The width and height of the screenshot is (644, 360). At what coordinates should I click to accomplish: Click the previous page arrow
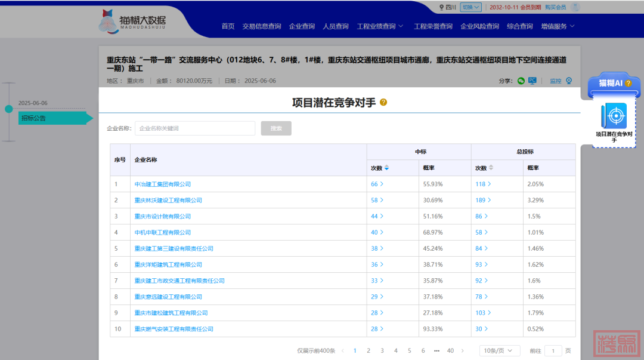click(x=342, y=350)
